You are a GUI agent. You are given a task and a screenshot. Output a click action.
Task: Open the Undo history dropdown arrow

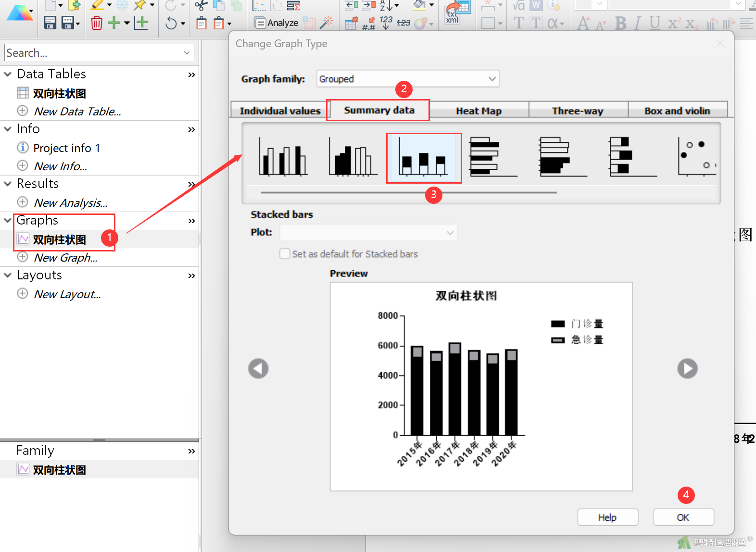point(183,23)
